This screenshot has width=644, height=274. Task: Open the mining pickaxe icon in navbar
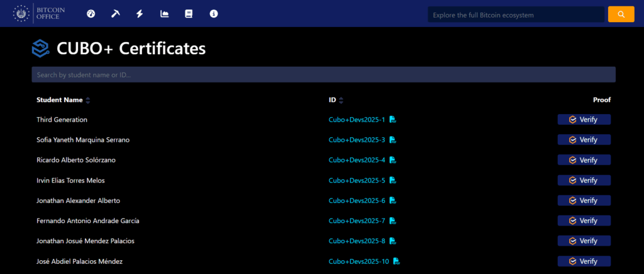click(116, 14)
